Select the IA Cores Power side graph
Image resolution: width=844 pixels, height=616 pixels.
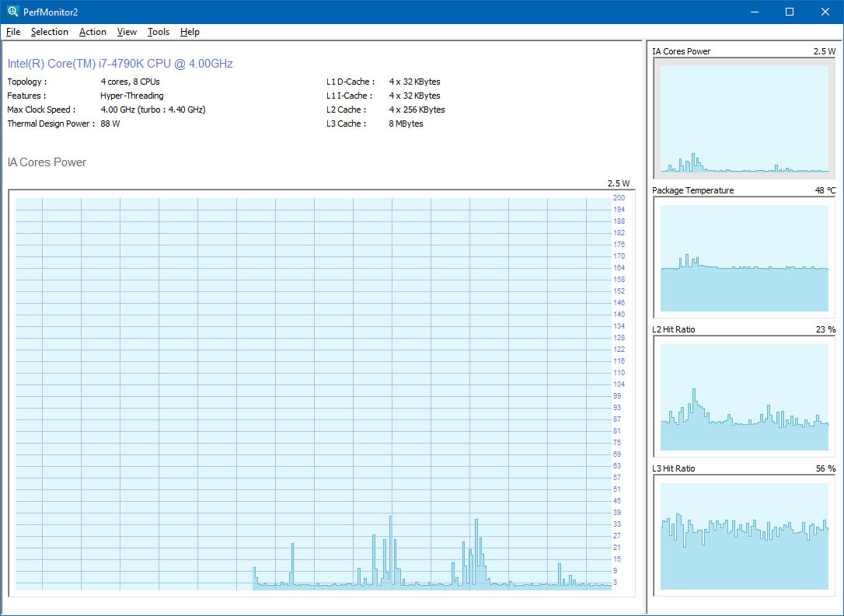[x=745, y=119]
